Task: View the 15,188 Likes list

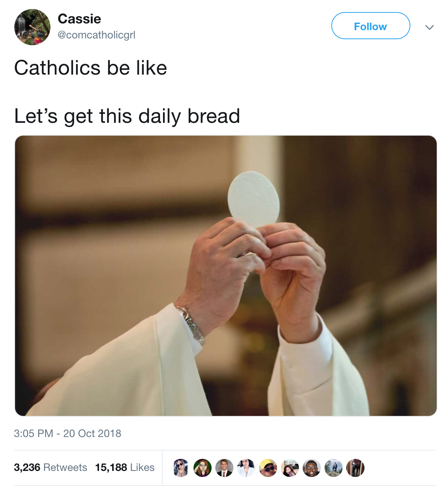Action: [x=125, y=467]
